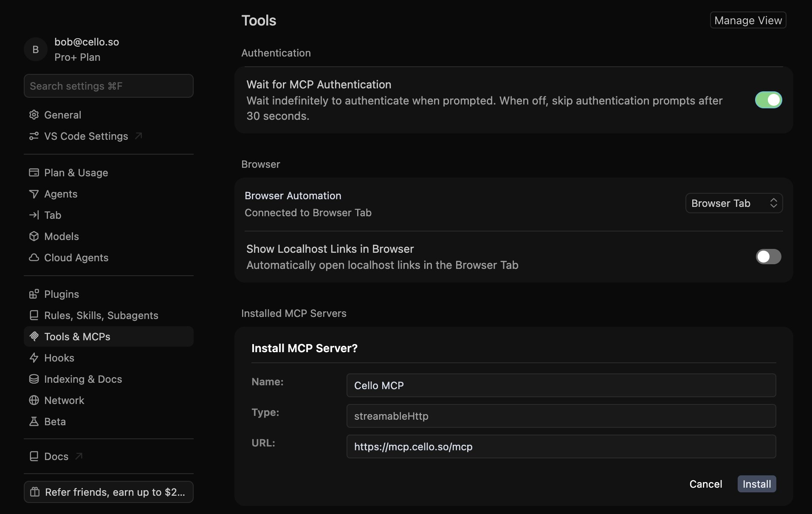Open the Tab settings page
Image resolution: width=812 pixels, height=514 pixels.
click(109, 215)
